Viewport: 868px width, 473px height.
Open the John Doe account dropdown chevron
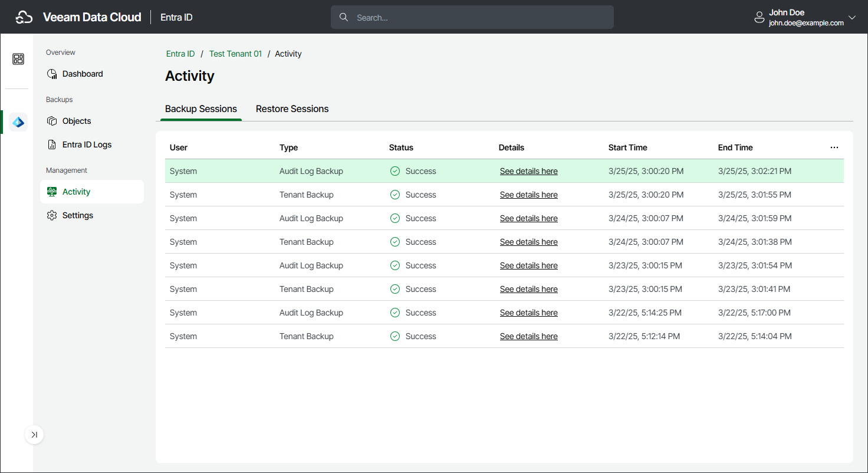pyautogui.click(x=851, y=18)
